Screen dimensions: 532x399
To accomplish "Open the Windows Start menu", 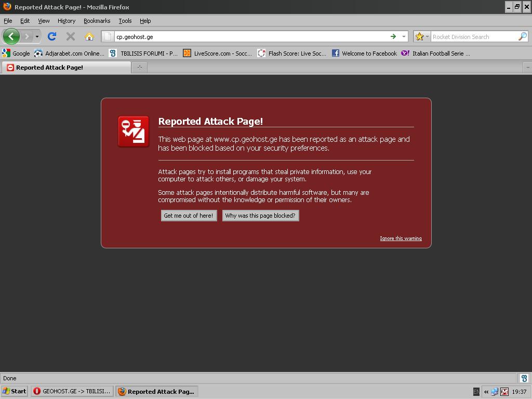I will click(14, 391).
